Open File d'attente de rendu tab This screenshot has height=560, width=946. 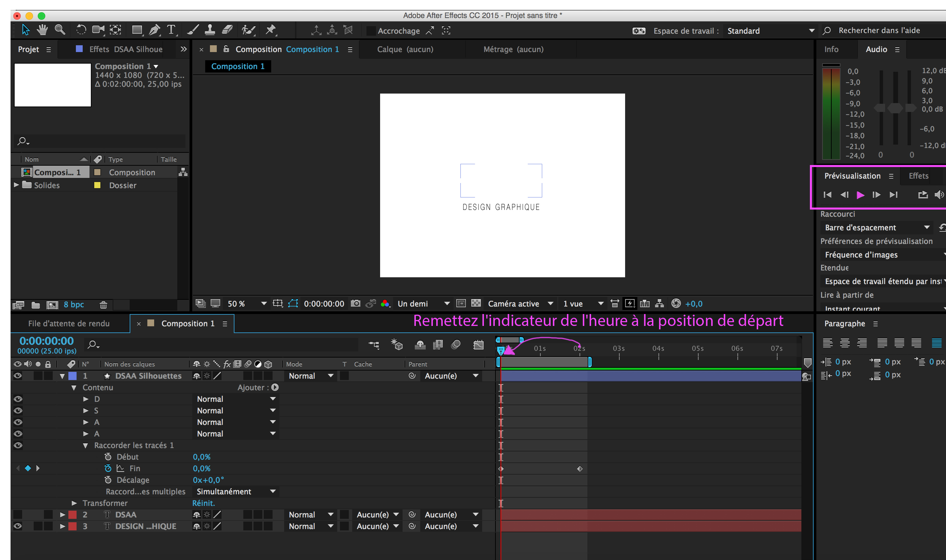point(69,324)
